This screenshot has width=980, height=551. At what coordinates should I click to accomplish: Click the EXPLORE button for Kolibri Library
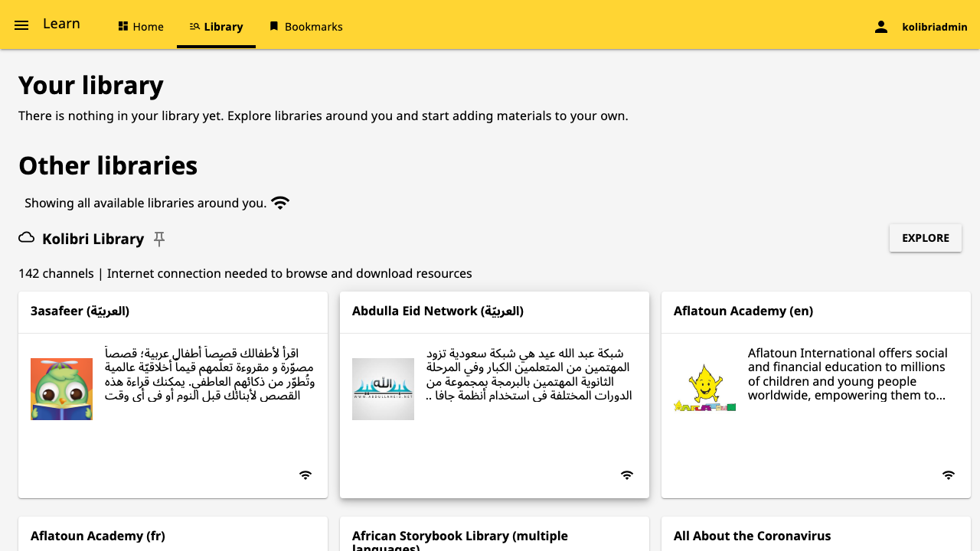click(926, 238)
